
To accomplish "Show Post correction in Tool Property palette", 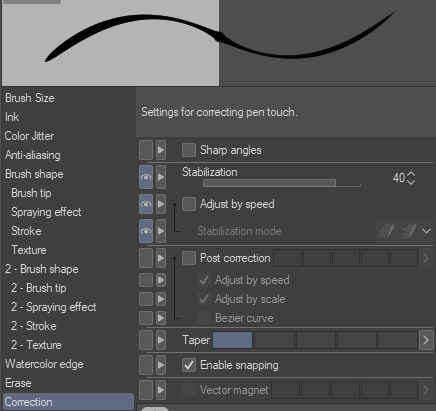I will (x=146, y=258).
